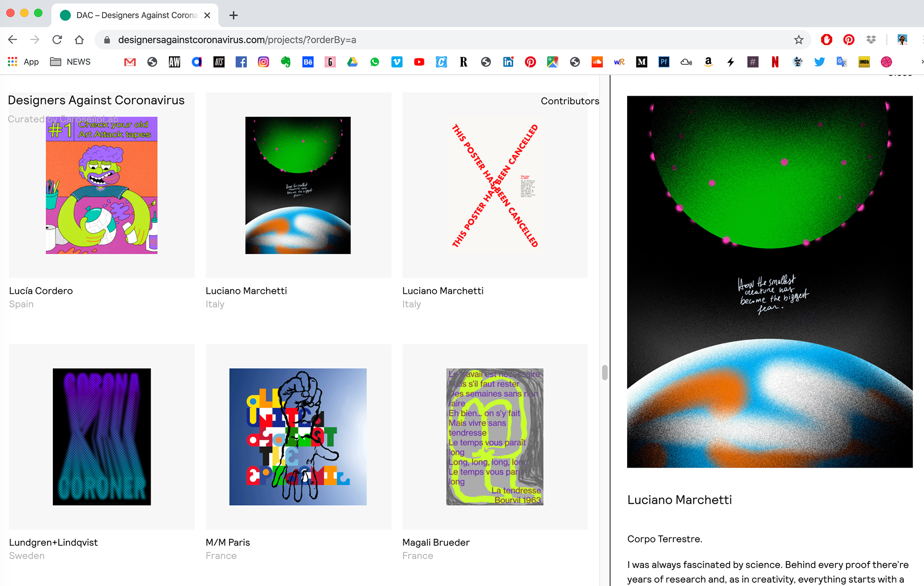Screen dimensions: 924x586
Task: Click the address bar URL field
Action: pyautogui.click(x=452, y=40)
